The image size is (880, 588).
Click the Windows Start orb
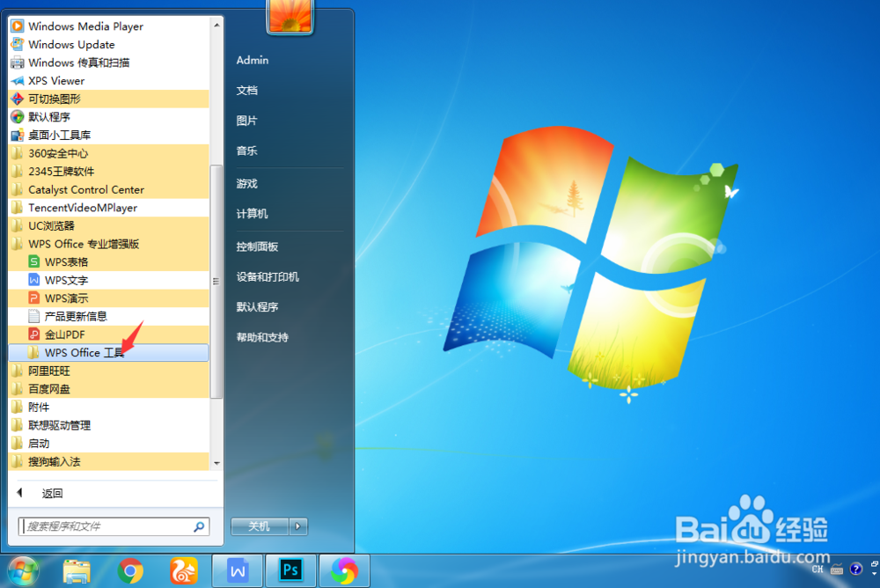pos(23,571)
